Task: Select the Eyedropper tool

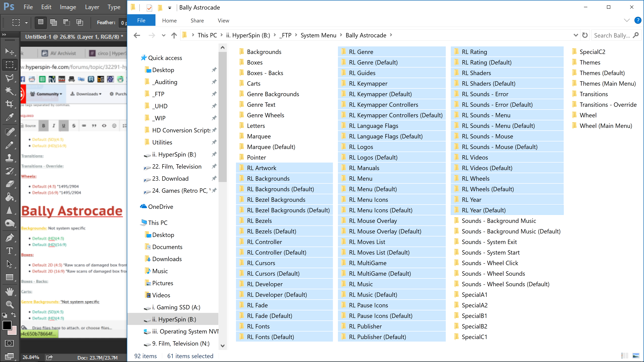Action: click(10, 117)
